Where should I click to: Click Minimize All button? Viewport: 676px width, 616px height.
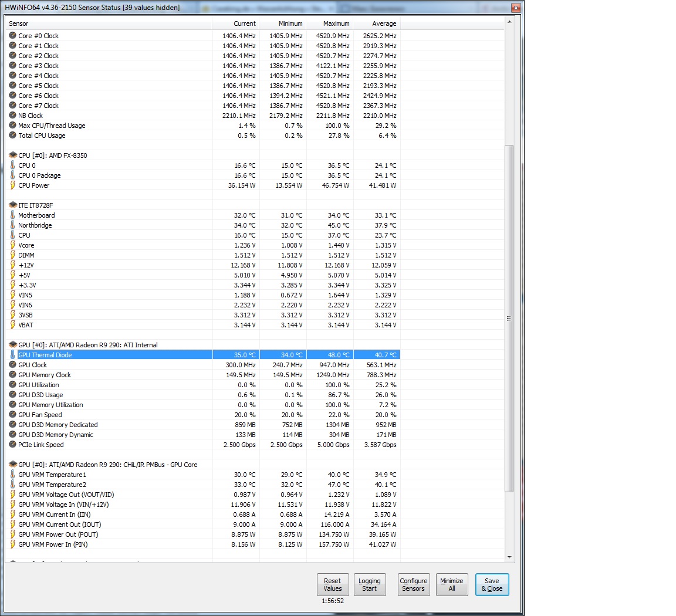451,584
